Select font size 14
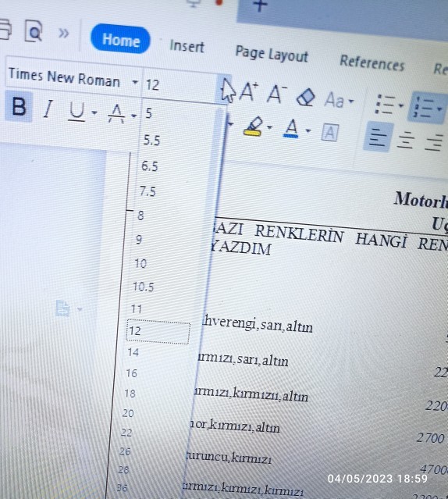448x499 pixels. pos(133,352)
